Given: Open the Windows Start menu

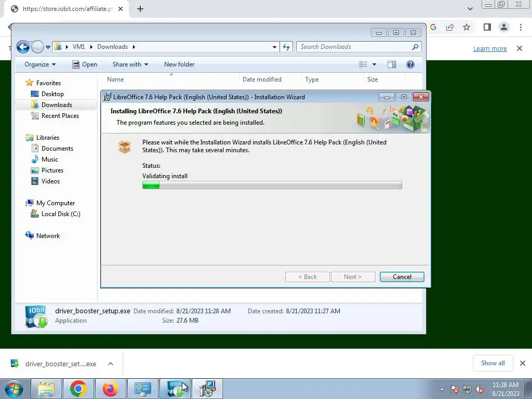Looking at the screenshot, I should click(14, 389).
